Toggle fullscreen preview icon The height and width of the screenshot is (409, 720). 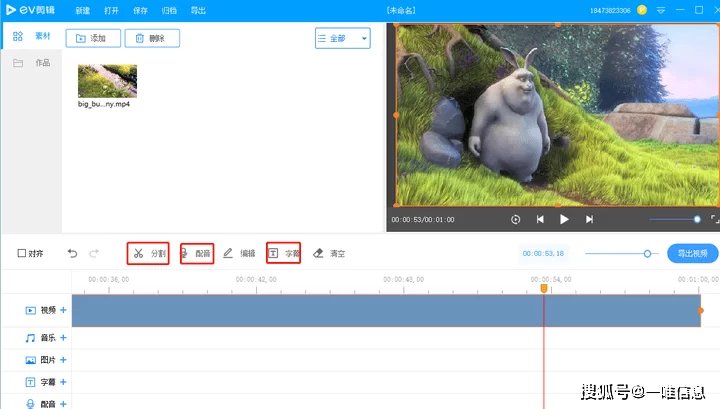714,219
